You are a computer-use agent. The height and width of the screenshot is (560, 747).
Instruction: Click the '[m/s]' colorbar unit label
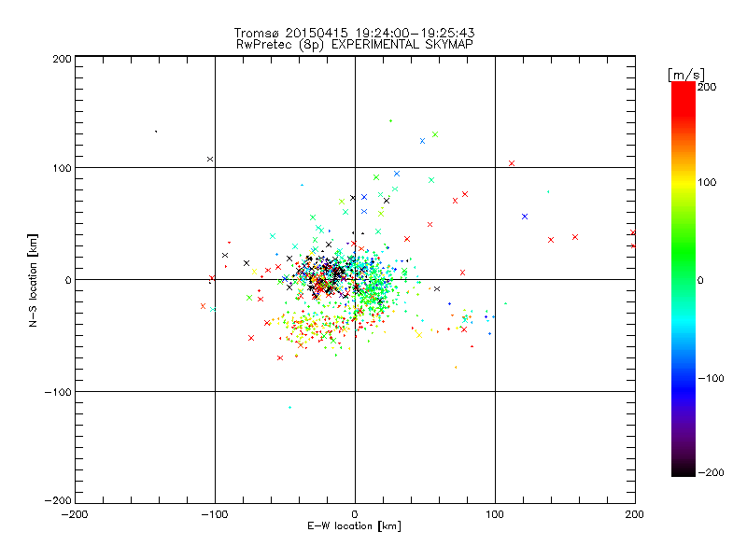coord(685,75)
